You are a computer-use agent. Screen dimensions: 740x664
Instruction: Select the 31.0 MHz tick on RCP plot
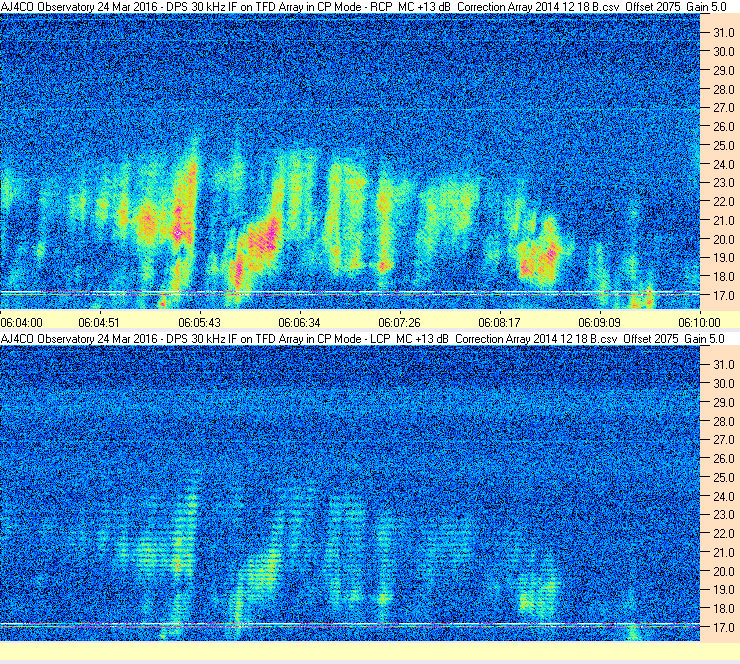click(723, 33)
